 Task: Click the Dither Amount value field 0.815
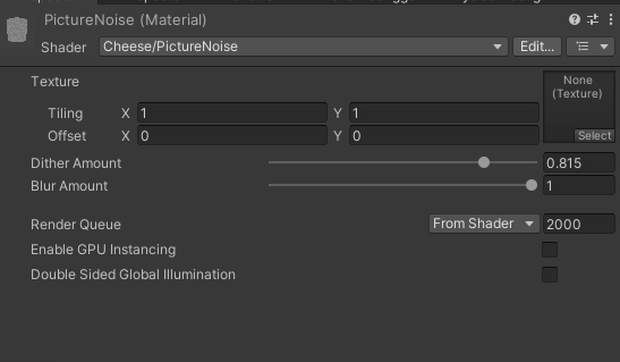point(579,162)
